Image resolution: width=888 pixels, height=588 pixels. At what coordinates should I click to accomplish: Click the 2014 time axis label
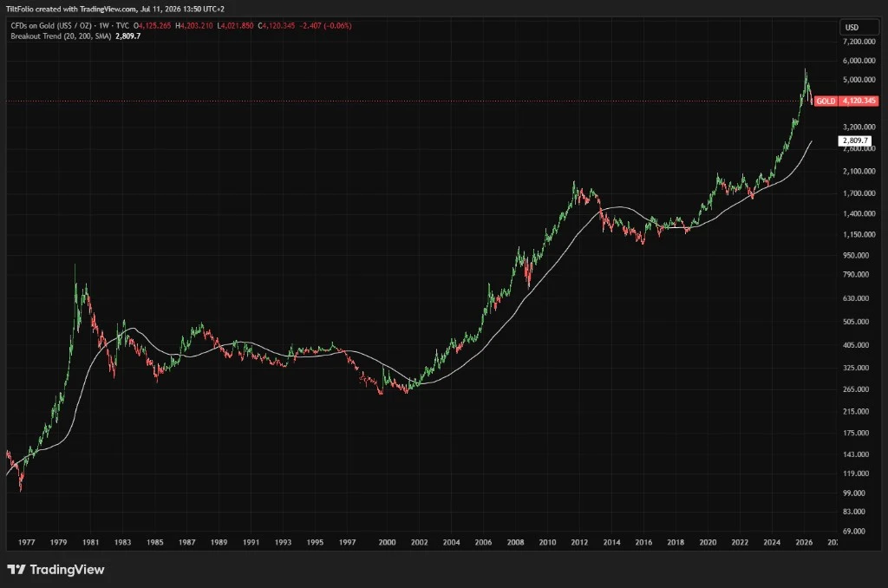click(611, 542)
